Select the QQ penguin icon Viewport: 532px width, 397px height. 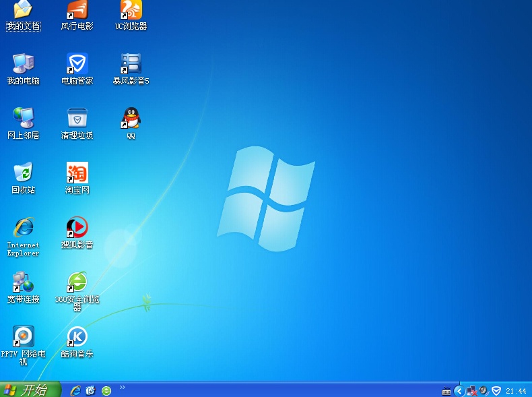pyautogui.click(x=131, y=117)
